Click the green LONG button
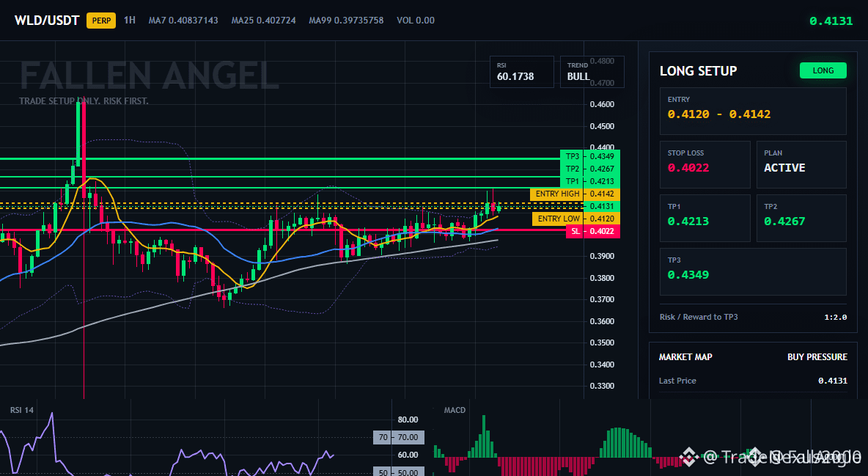The image size is (868, 476). (823, 70)
